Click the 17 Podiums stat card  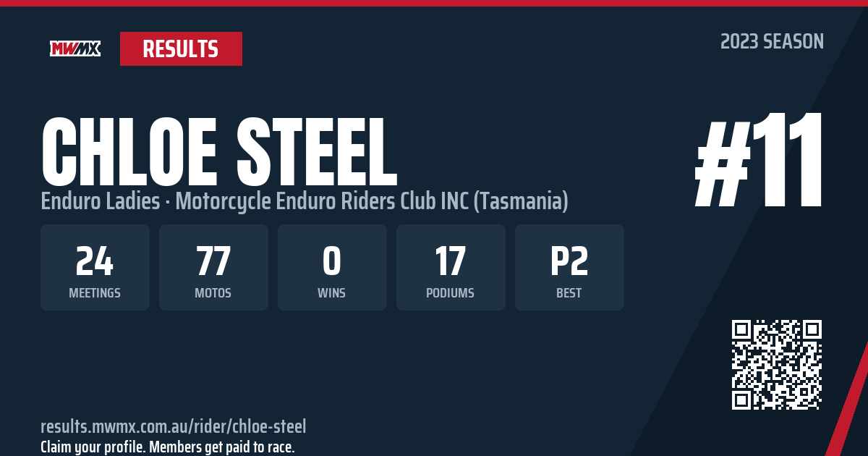tap(451, 267)
